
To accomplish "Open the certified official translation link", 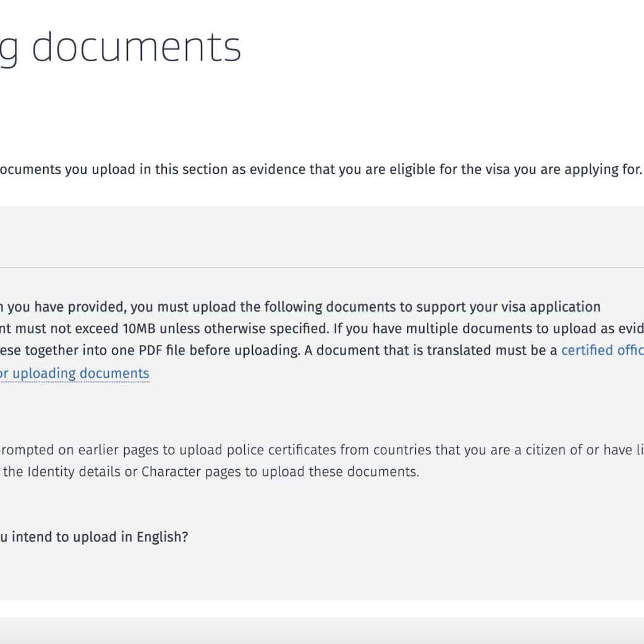I will tap(602, 350).
